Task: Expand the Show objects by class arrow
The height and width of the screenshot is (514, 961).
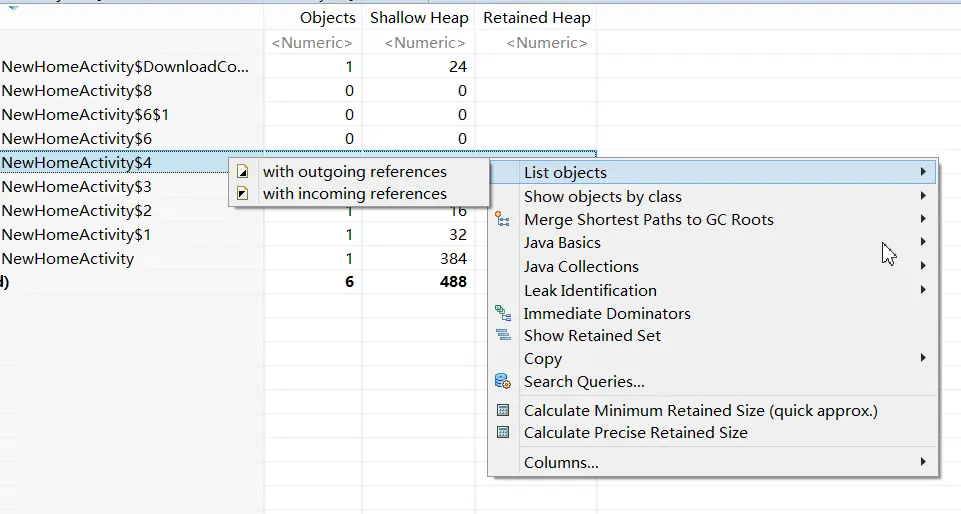Action: [923, 196]
